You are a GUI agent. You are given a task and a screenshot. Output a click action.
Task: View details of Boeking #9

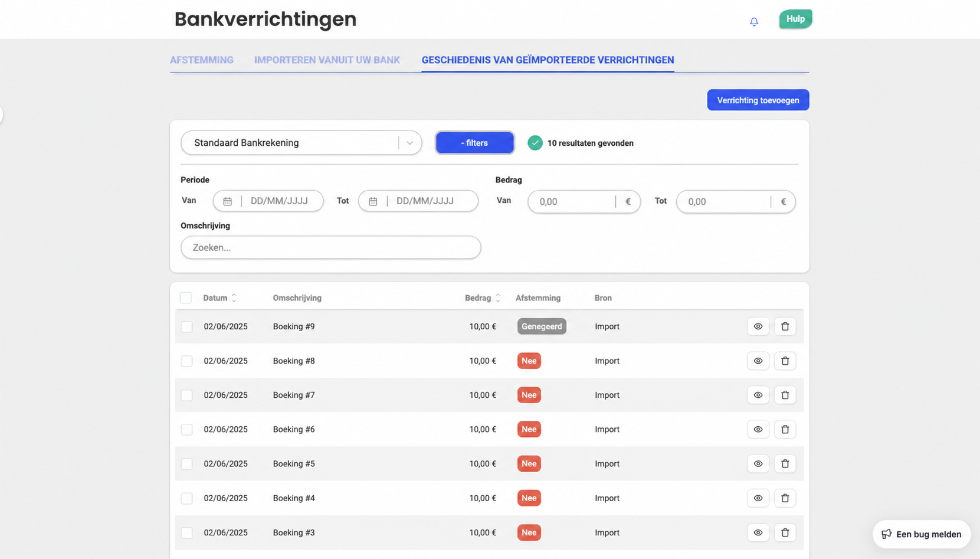pos(758,326)
